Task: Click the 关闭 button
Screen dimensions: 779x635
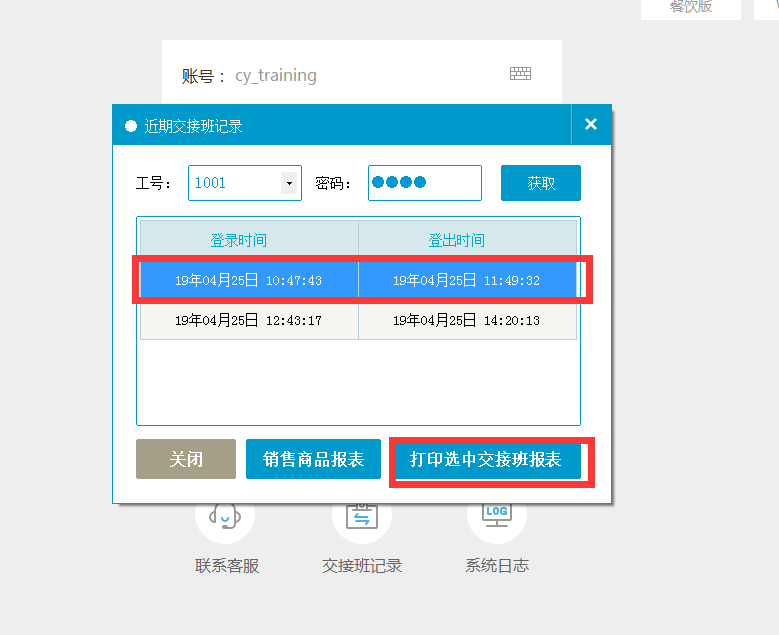Action: pyautogui.click(x=186, y=459)
